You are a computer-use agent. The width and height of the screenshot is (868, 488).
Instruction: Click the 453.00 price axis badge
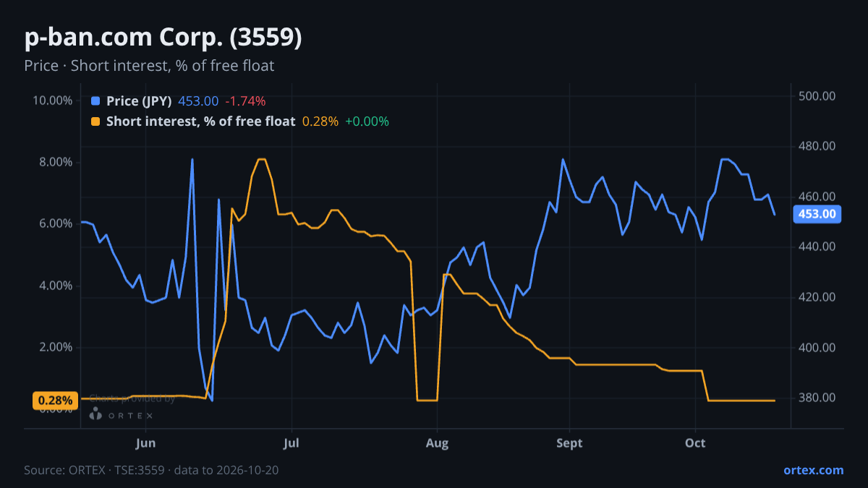point(817,214)
